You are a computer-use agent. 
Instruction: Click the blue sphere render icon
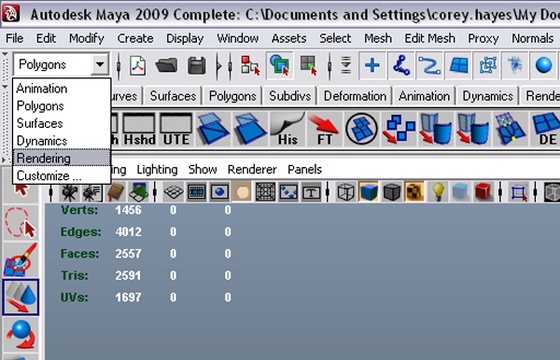[x=544, y=65]
